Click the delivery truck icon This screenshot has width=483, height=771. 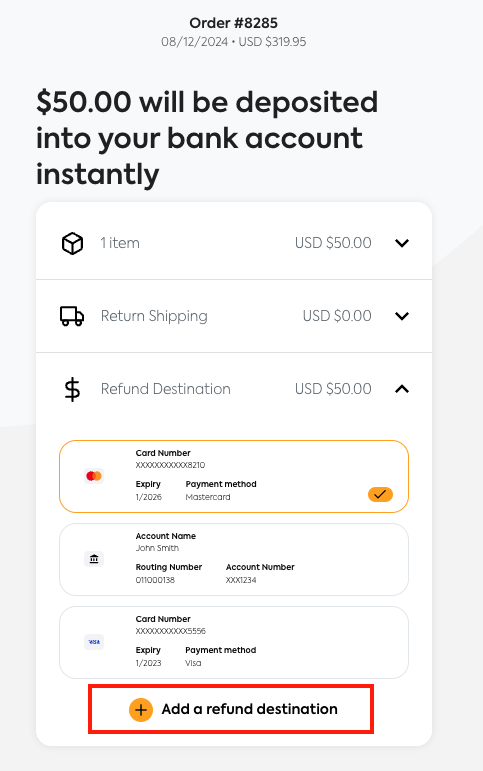pos(72,316)
